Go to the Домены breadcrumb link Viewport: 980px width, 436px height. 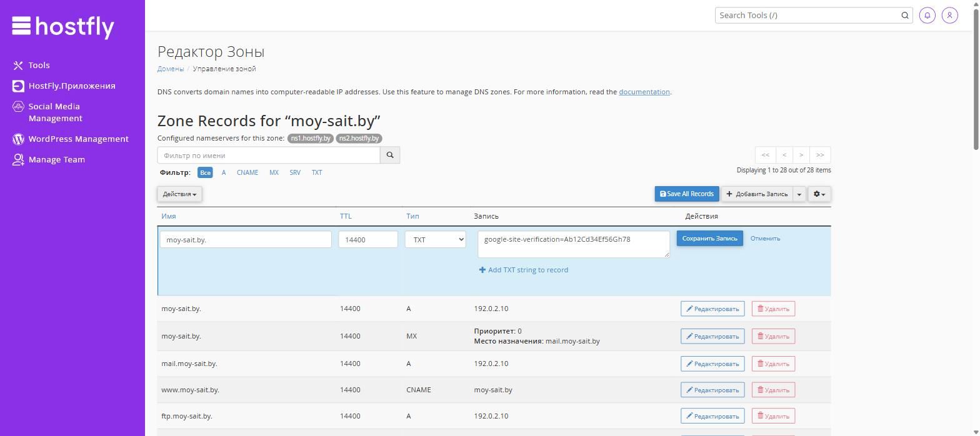(x=171, y=69)
